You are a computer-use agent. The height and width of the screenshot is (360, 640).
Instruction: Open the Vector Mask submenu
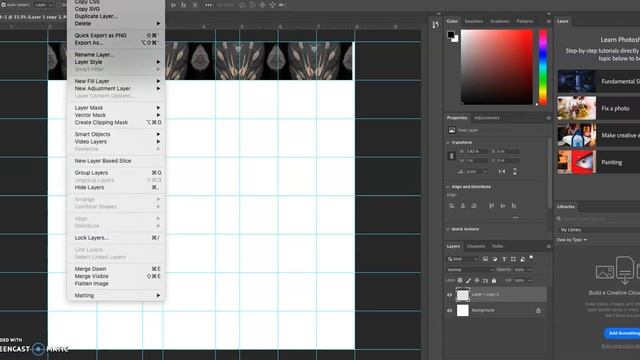tap(116, 115)
